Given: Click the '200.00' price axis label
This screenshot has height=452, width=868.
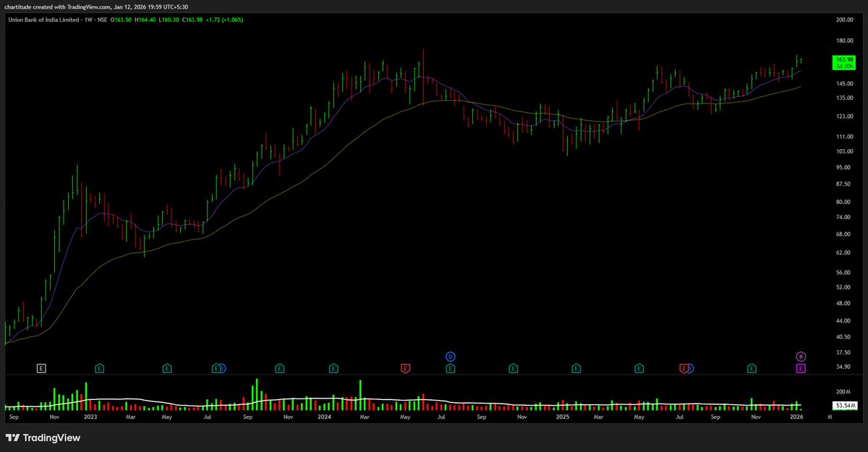Looking at the screenshot, I should click(845, 20).
